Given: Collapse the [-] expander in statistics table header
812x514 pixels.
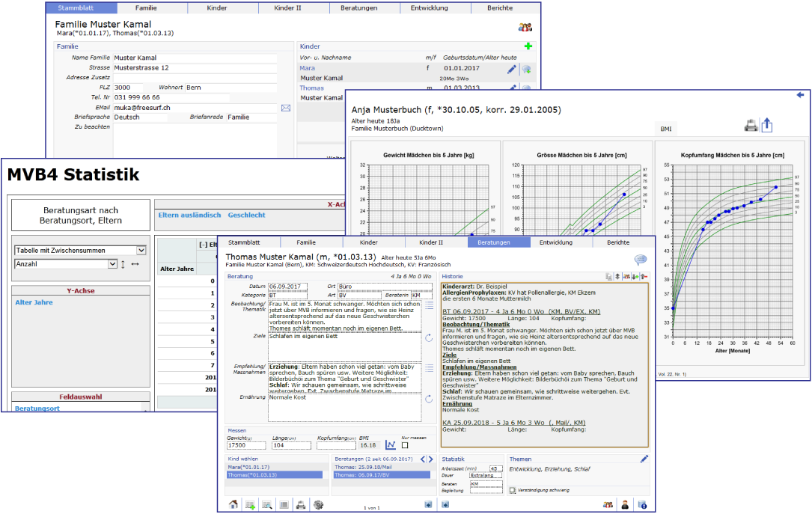Looking at the screenshot, I should [x=204, y=245].
